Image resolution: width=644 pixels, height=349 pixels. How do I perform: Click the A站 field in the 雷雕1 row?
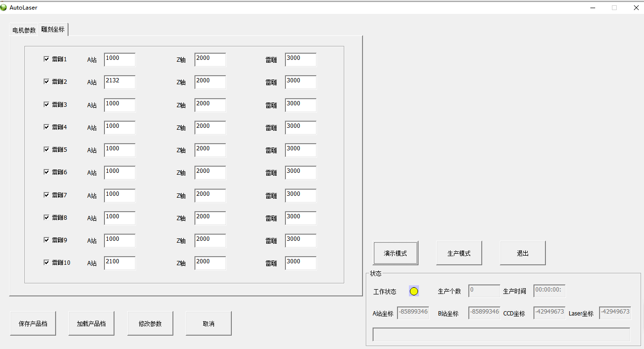tap(120, 60)
